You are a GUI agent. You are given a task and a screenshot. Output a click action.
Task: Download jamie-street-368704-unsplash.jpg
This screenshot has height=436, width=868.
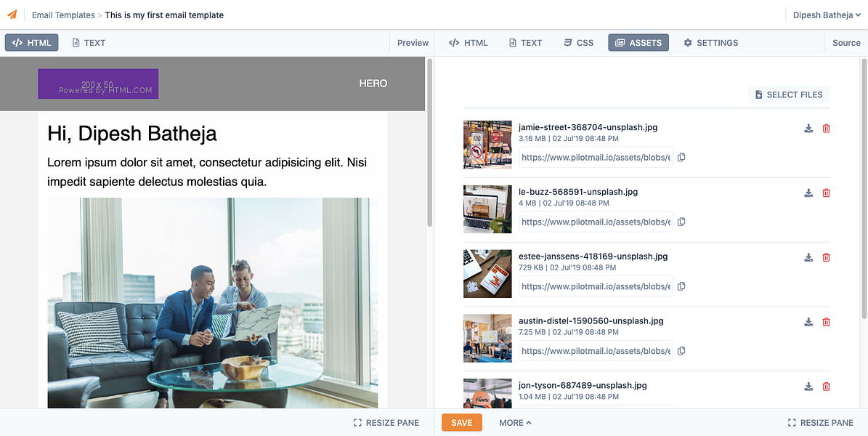pos(808,129)
